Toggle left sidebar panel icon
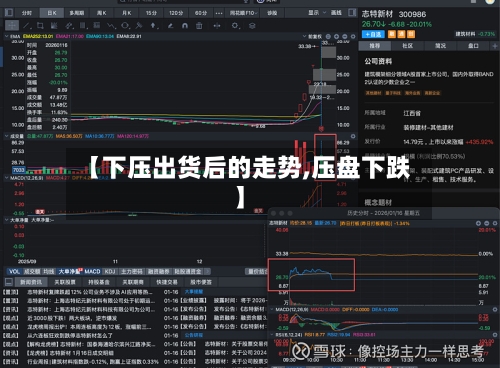 pyautogui.click(x=9, y=13)
